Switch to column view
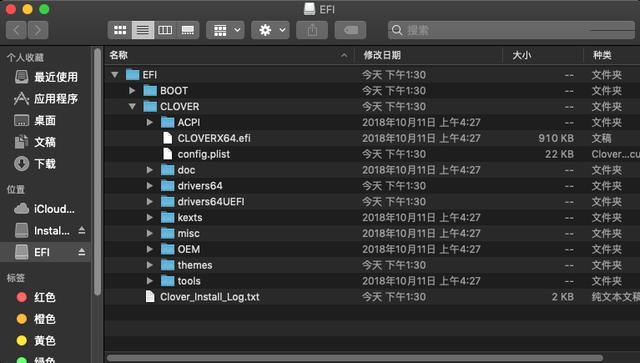The width and height of the screenshot is (640, 363). point(165,30)
